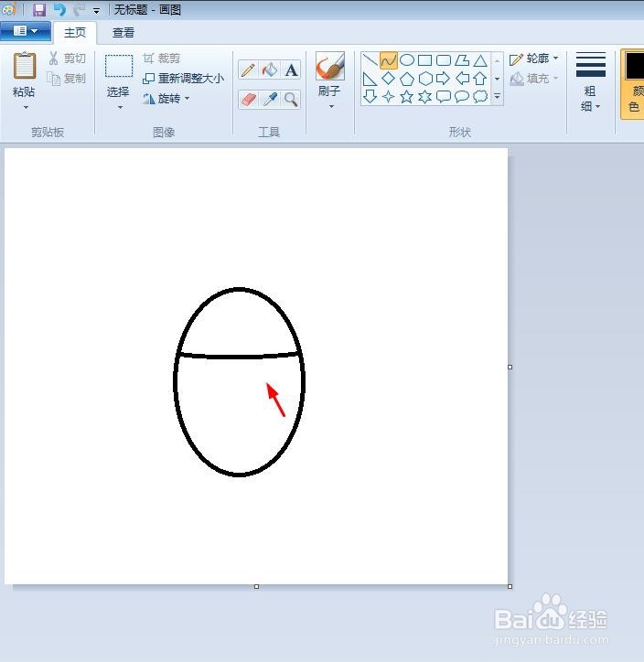Choose the Down arrow shape
This screenshot has height=662, width=644.
[x=370, y=96]
